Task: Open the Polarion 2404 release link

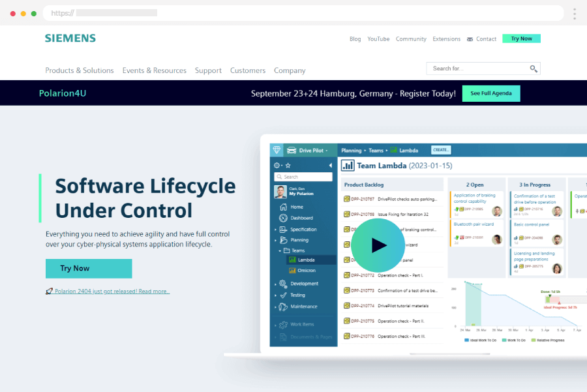Action: click(112, 292)
